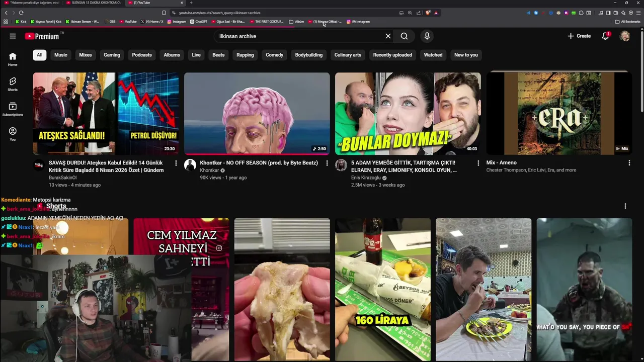Screen dimensions: 644x362
Task: Open the browser playlist music icon
Action: pos(601,13)
